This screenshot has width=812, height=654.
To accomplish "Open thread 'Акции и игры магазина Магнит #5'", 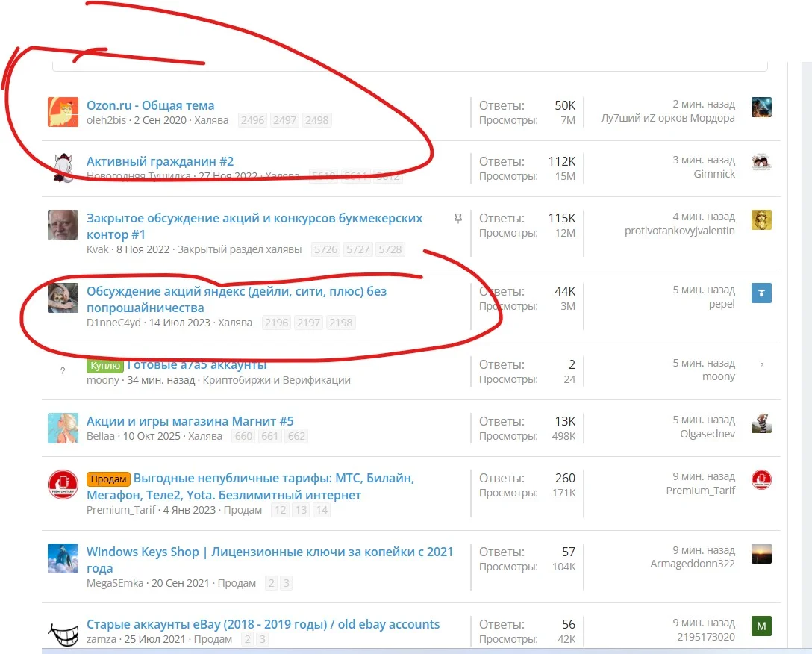I will coord(190,421).
